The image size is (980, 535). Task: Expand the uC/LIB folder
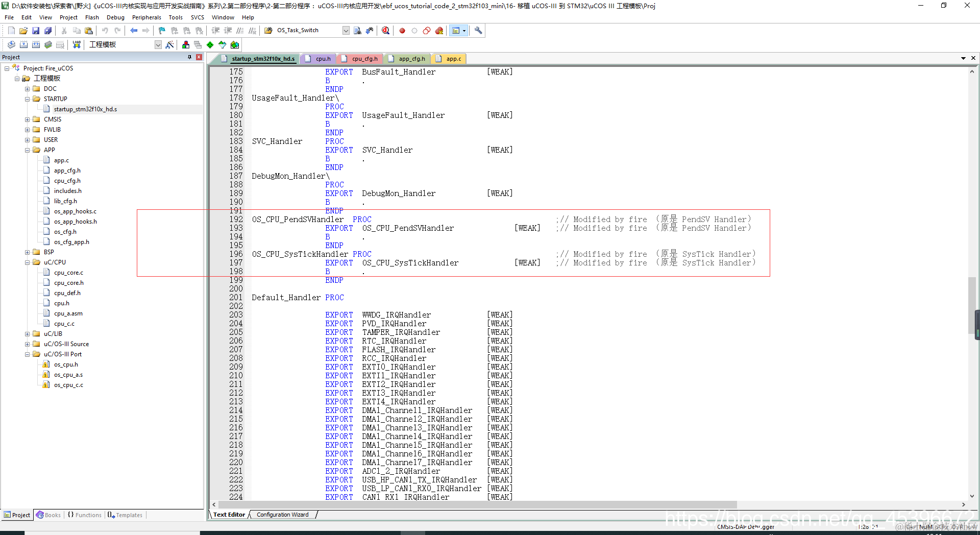28,334
